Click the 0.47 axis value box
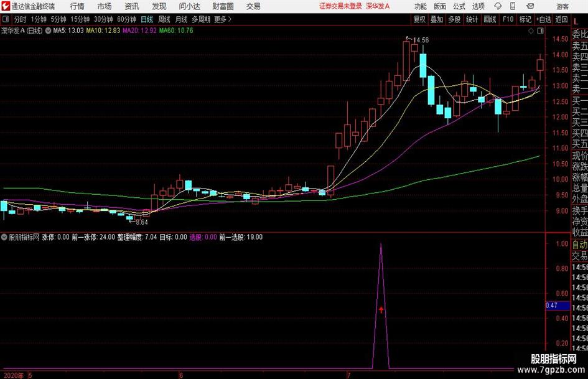 coord(558,306)
